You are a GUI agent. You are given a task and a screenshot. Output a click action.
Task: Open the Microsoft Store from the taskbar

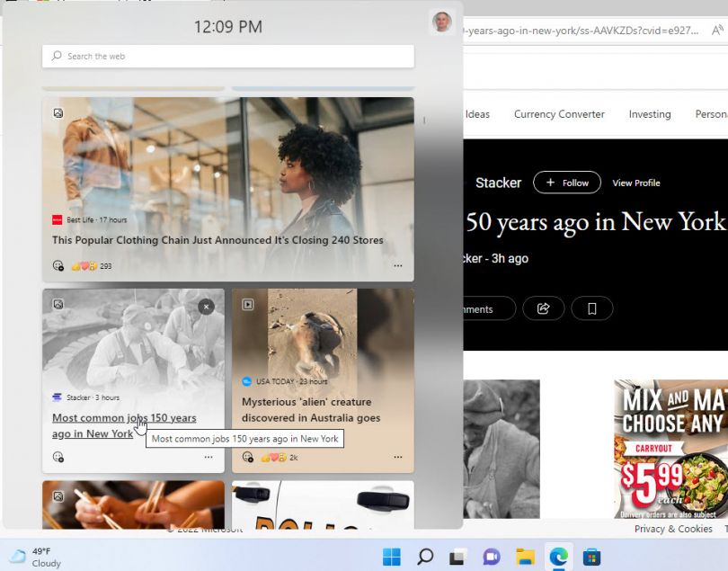[593, 556]
